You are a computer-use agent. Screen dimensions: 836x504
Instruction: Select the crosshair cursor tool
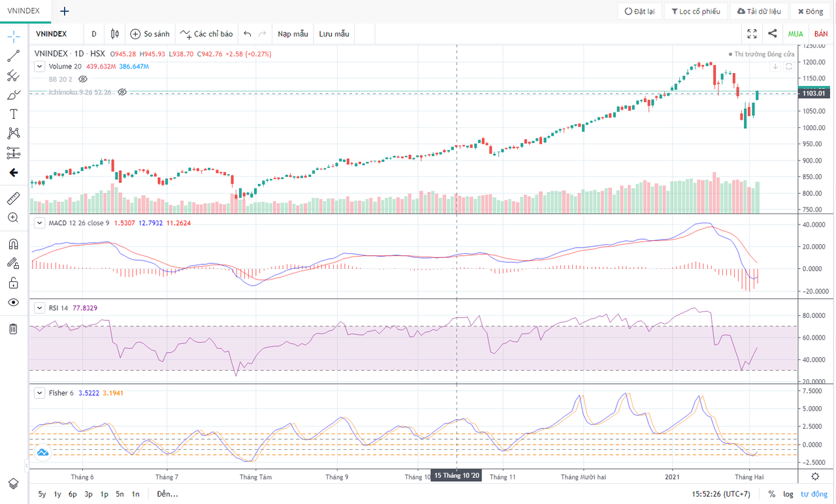tap(13, 36)
